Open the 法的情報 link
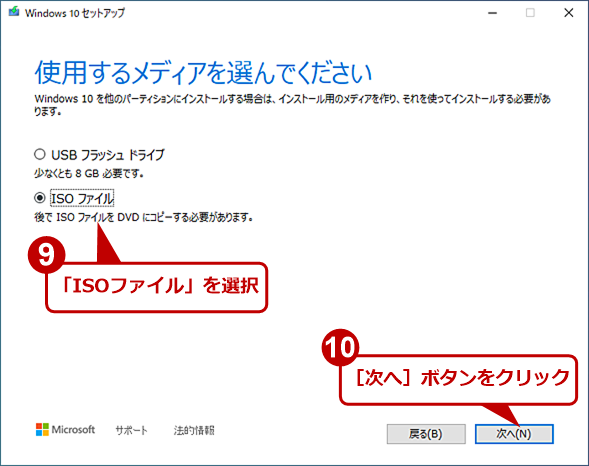Screen dimensions: 589x466 click(x=194, y=430)
